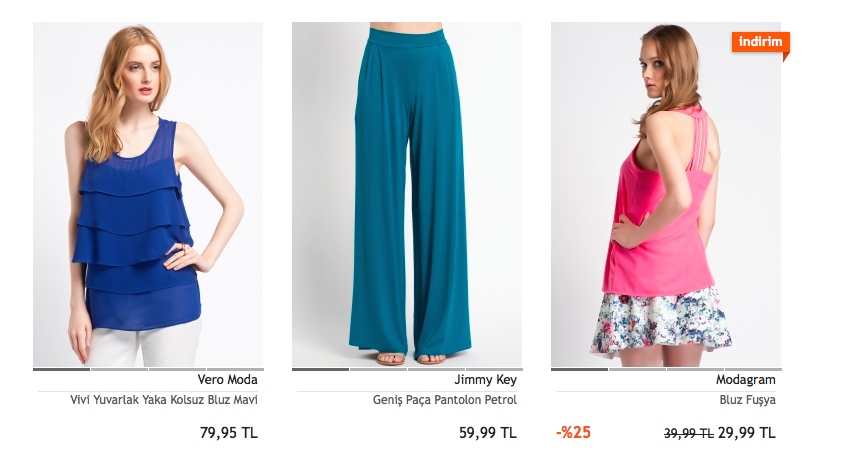The image size is (847, 456).
Task: Select last image segment under Modagram photo
Action: (753, 370)
